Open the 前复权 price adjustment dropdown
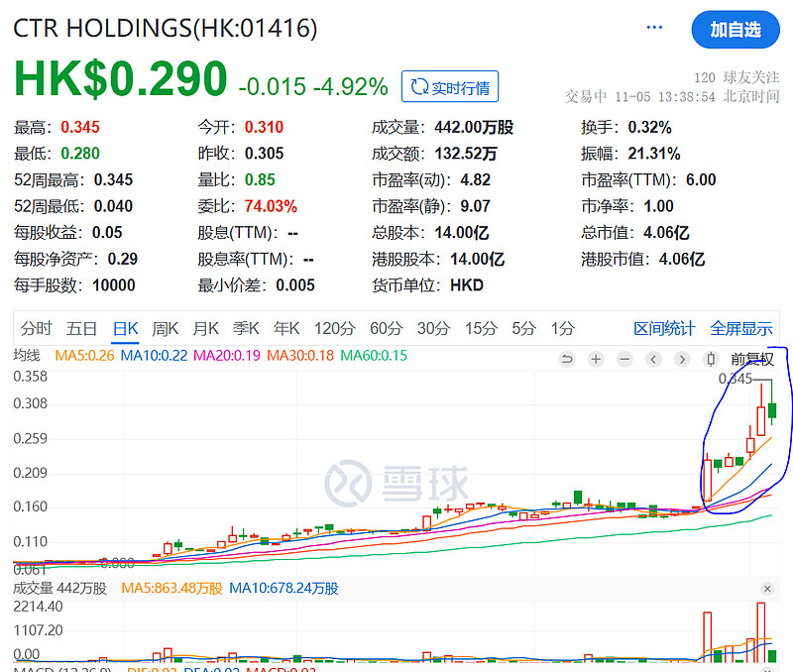The height and width of the screenshot is (672, 793). coord(752,360)
